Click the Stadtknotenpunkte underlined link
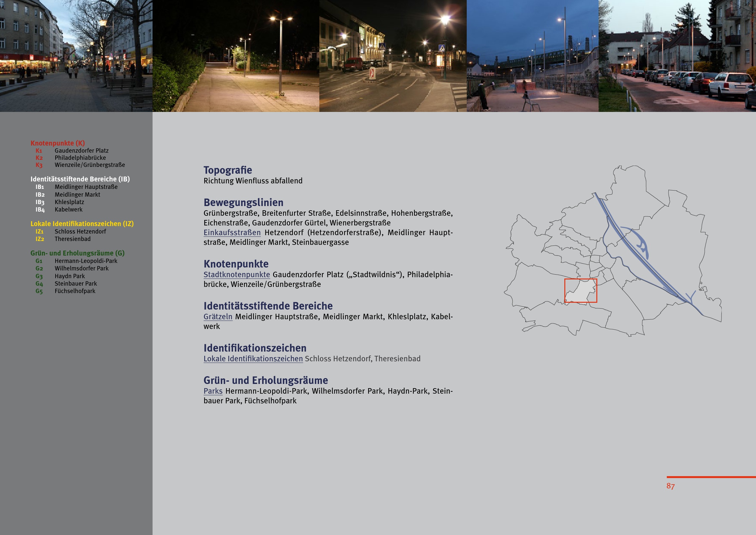 [x=236, y=274]
